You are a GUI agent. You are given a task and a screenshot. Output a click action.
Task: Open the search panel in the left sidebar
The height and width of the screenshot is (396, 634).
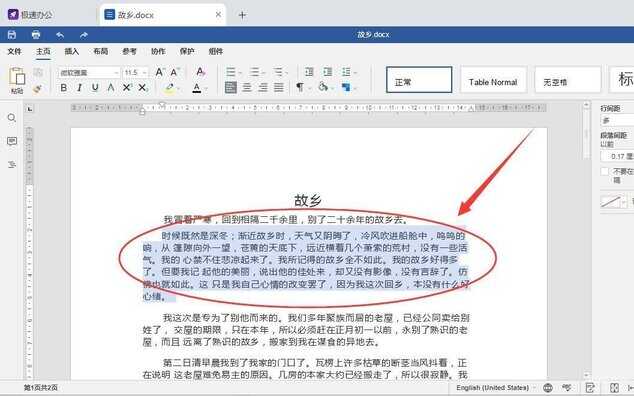pyautogui.click(x=12, y=118)
